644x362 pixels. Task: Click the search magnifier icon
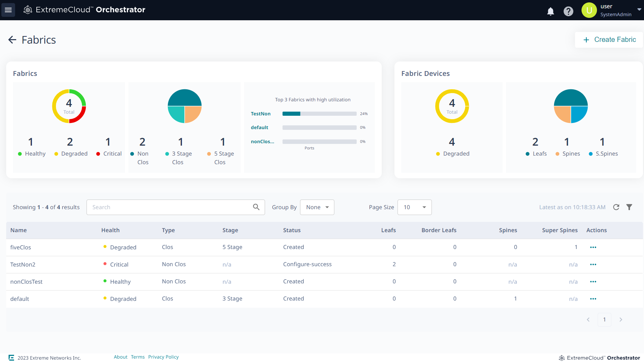click(x=256, y=207)
